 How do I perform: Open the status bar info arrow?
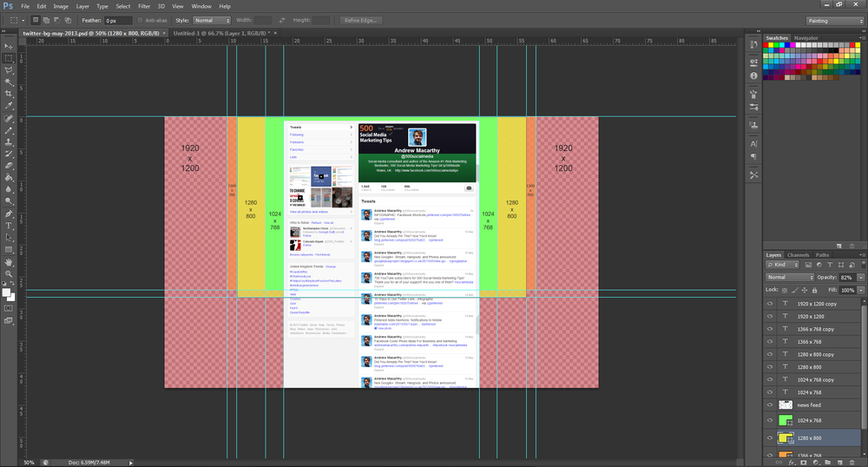(x=131, y=463)
